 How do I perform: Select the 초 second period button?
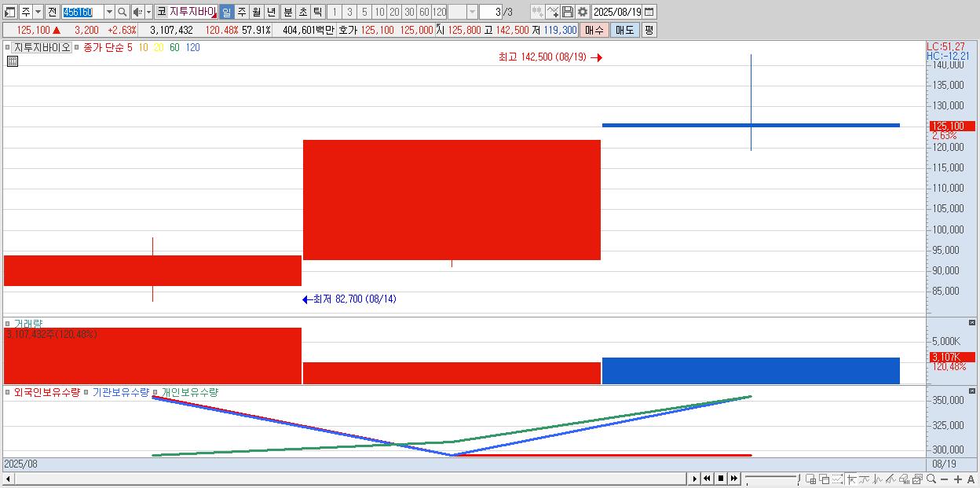303,12
